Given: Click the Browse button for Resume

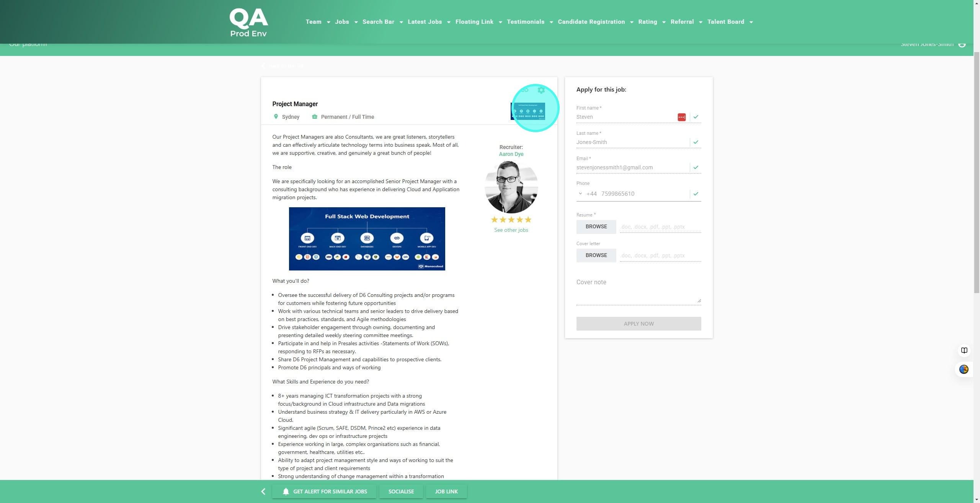Looking at the screenshot, I should click(596, 227).
